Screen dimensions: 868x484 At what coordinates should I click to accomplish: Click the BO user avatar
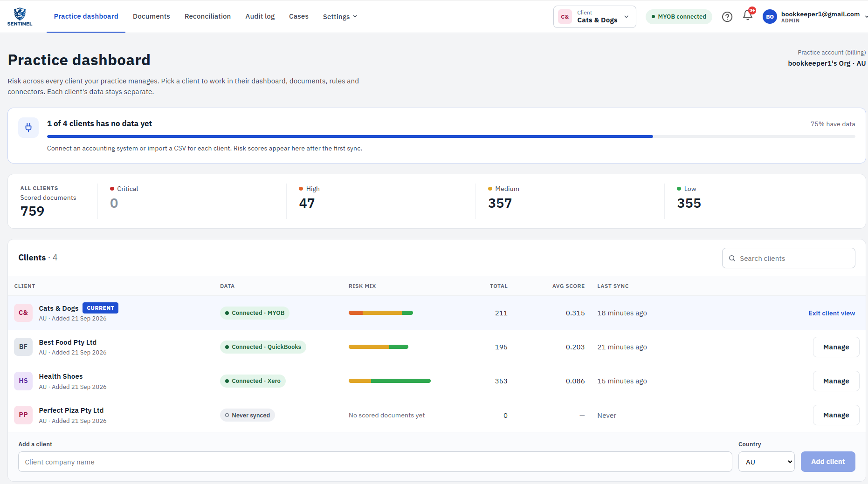pyautogui.click(x=770, y=17)
